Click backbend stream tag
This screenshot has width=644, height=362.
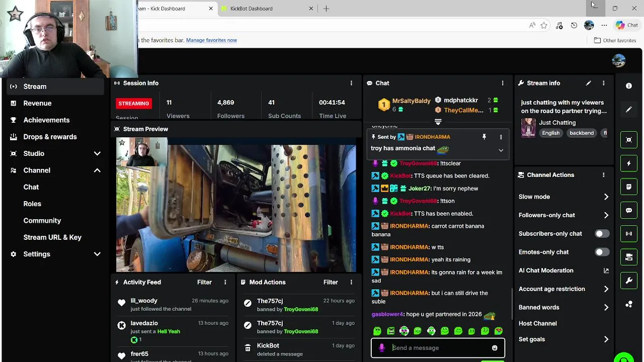point(582,133)
